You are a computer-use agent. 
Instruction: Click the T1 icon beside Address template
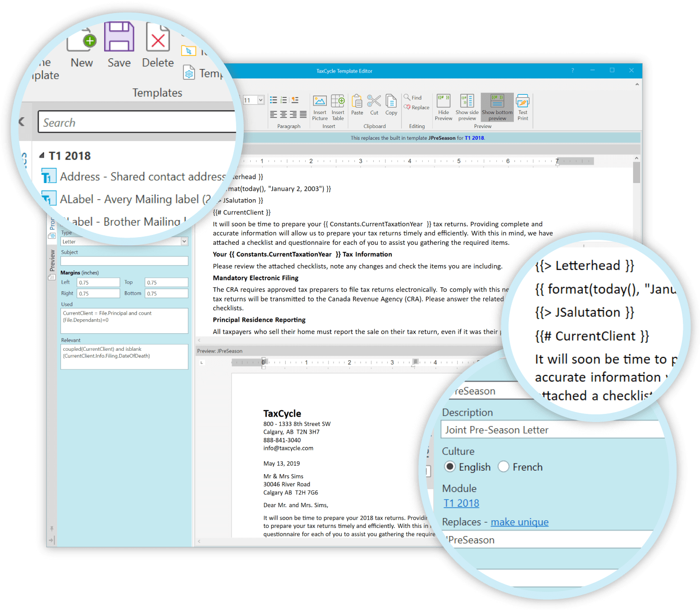point(49,176)
